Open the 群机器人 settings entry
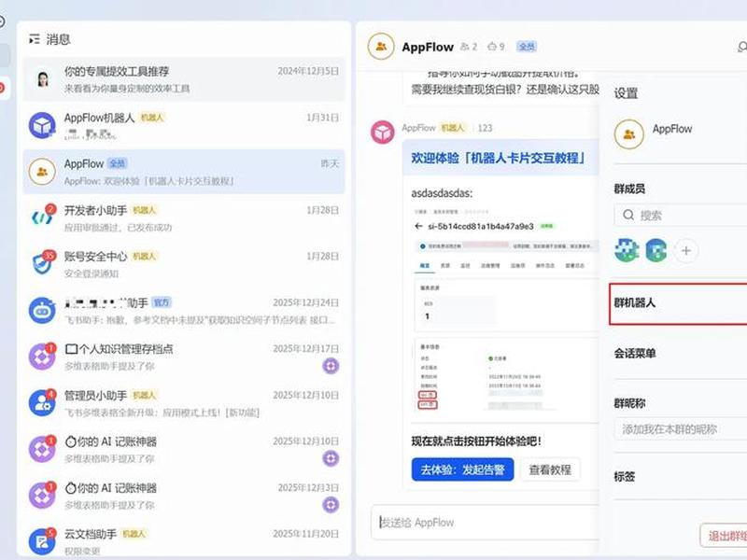This screenshot has width=747, height=560. click(x=678, y=303)
